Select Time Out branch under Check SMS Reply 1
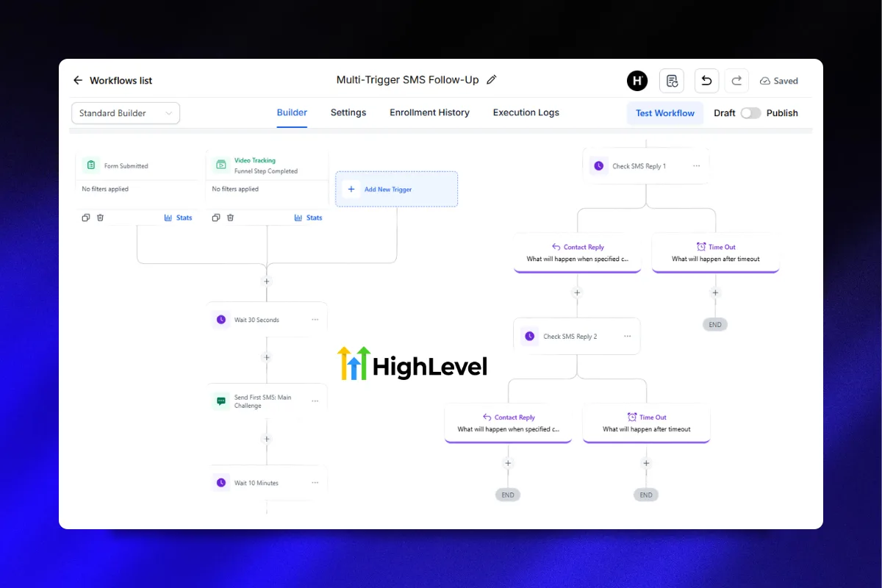The height and width of the screenshot is (588, 882). 715,253
